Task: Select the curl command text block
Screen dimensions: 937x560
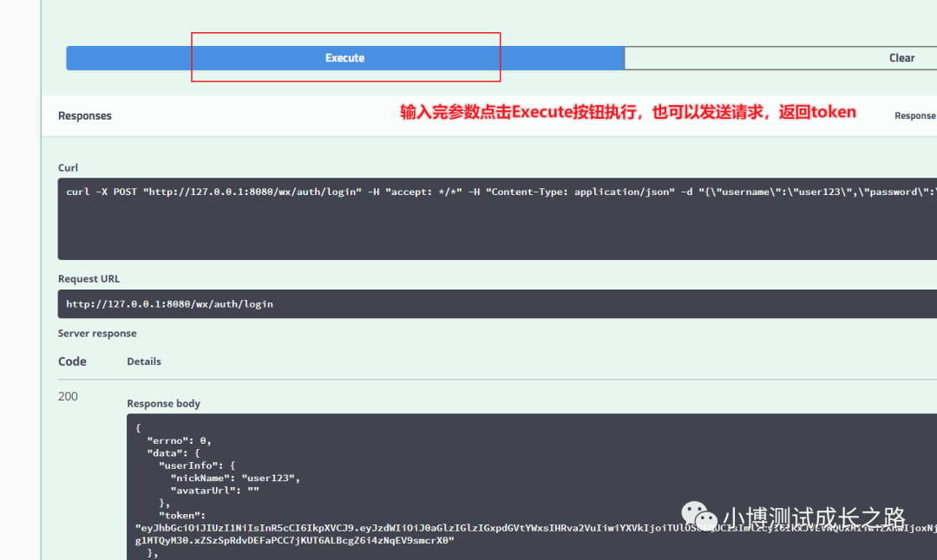Action: click(497, 218)
